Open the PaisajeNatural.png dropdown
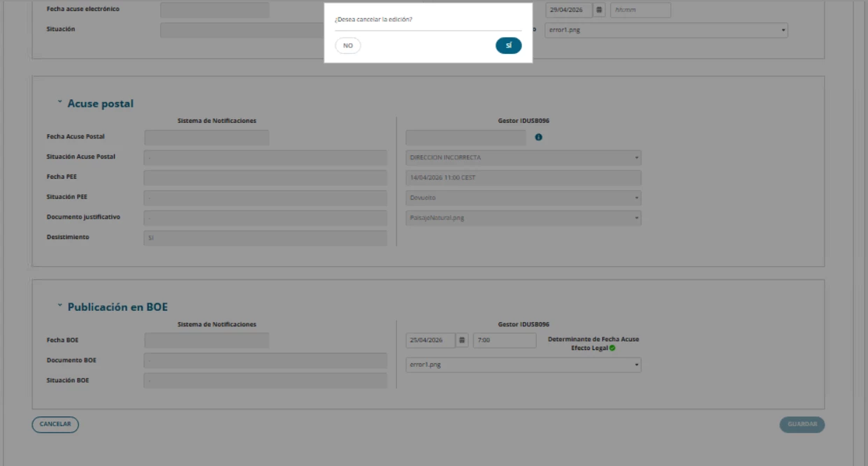This screenshot has width=868, height=466. click(x=523, y=218)
